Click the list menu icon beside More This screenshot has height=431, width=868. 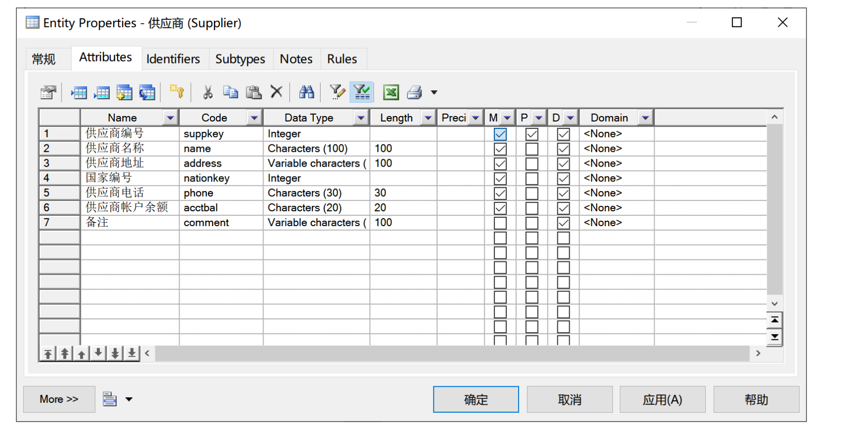click(x=110, y=399)
